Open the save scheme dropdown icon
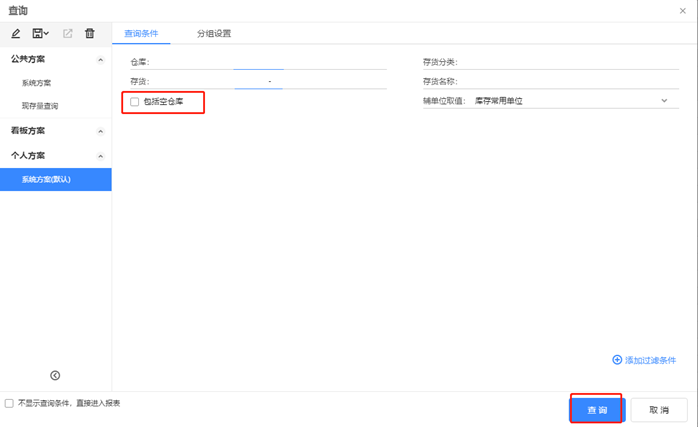Image resolution: width=698 pixels, height=427 pixels. 41,33
